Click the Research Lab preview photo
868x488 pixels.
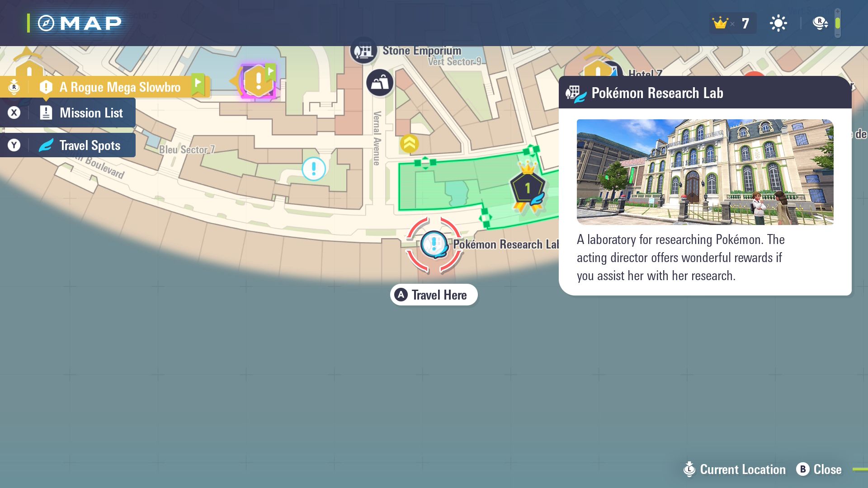[705, 172]
